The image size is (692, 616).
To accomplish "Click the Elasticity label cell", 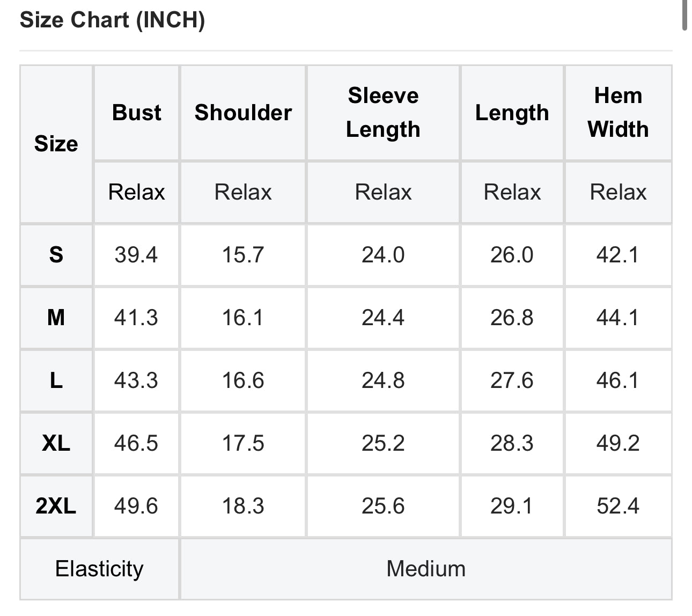I will tap(99, 569).
